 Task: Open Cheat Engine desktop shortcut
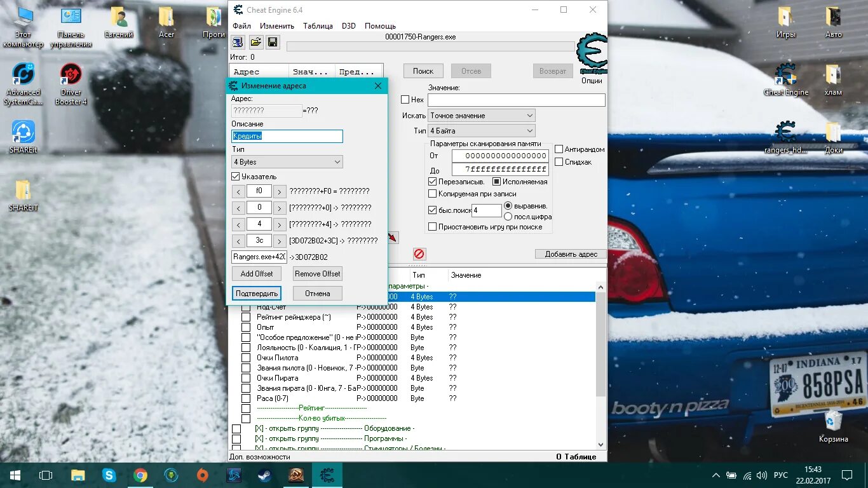(x=786, y=79)
